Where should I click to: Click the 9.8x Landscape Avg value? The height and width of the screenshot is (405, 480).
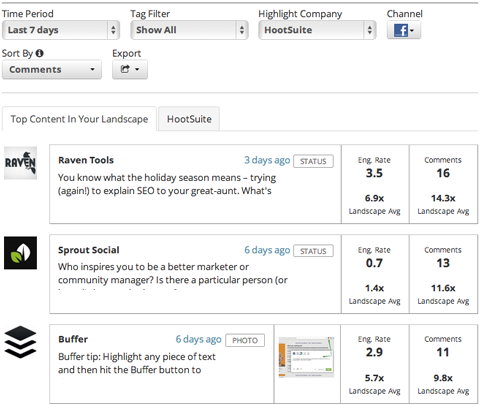point(443,378)
